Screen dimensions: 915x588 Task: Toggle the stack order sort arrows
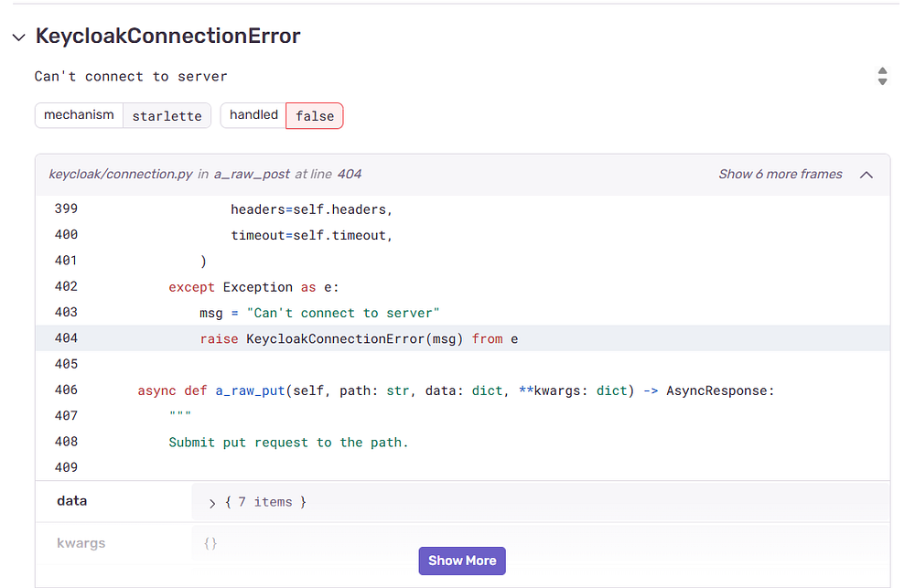[882, 76]
